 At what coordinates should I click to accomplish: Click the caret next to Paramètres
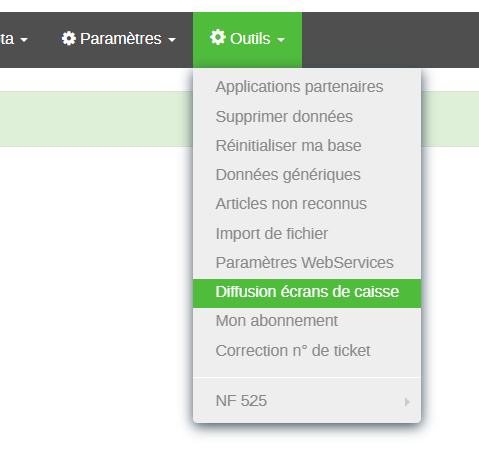pos(172,40)
